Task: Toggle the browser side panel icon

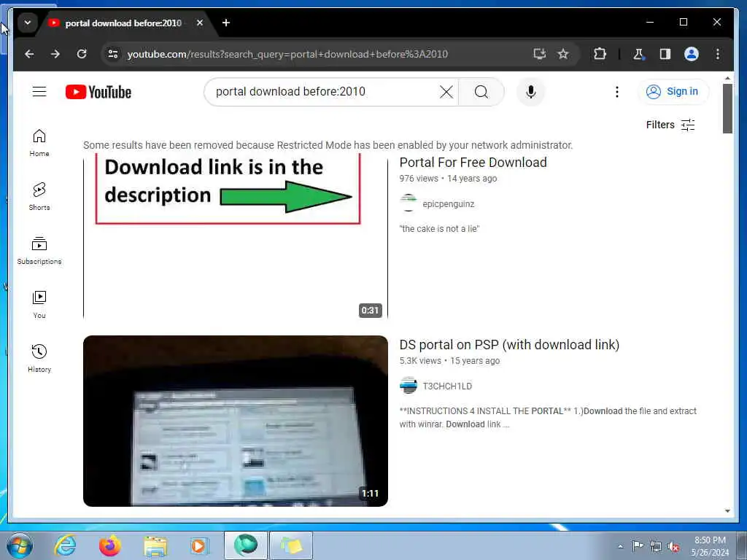Action: [x=665, y=54]
